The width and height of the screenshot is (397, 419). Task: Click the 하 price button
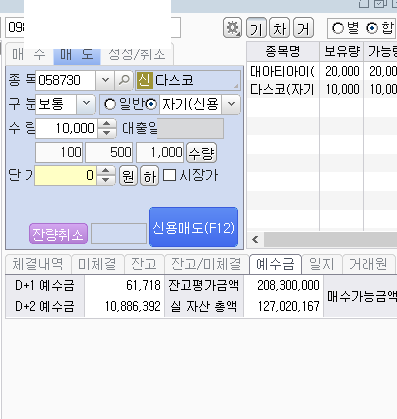149,175
